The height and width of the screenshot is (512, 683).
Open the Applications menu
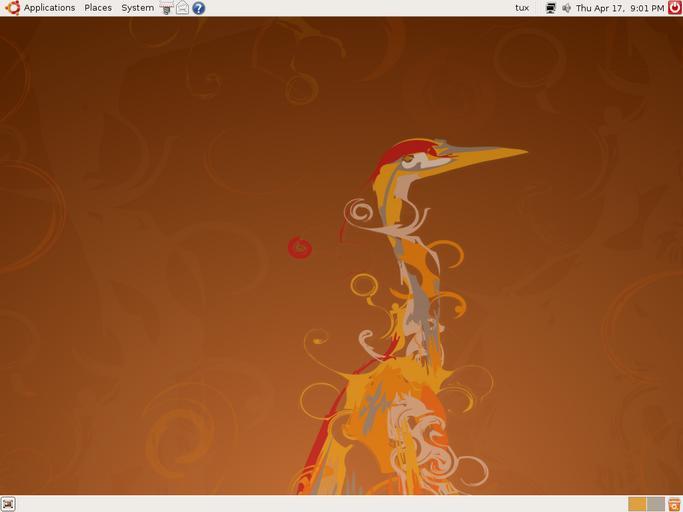coord(49,8)
